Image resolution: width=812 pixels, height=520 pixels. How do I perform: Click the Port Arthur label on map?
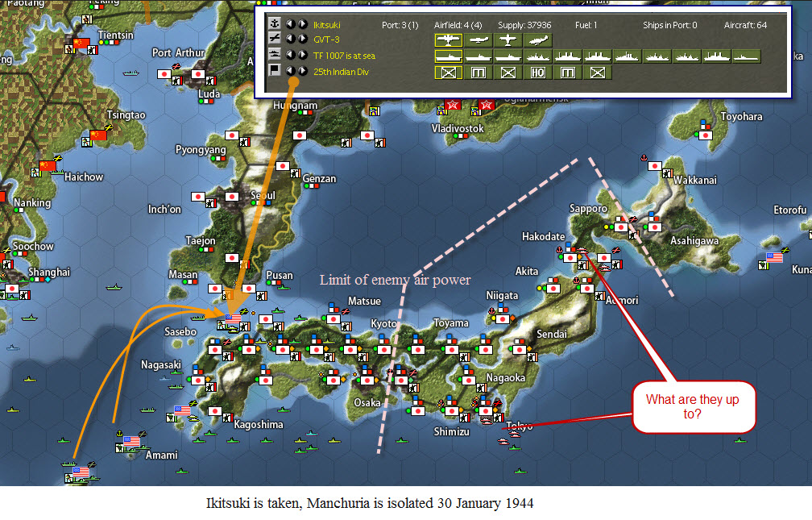pyautogui.click(x=178, y=52)
